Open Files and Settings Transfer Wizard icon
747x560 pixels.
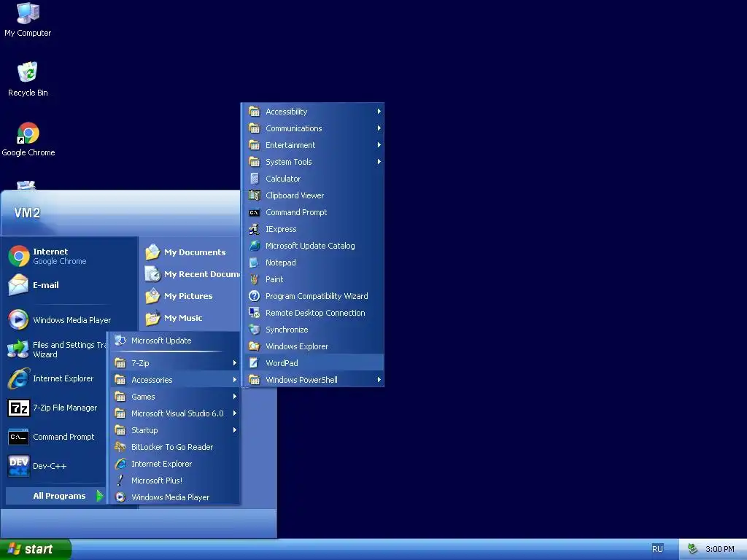click(x=18, y=349)
